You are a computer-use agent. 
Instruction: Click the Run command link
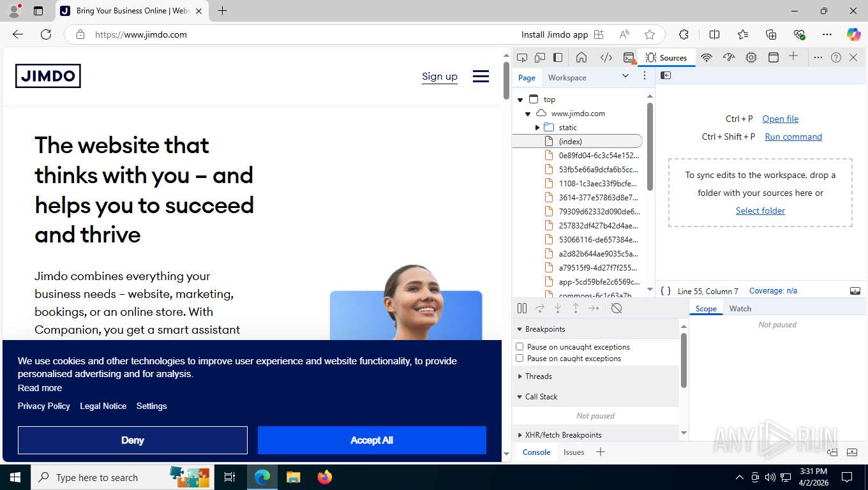pos(793,137)
